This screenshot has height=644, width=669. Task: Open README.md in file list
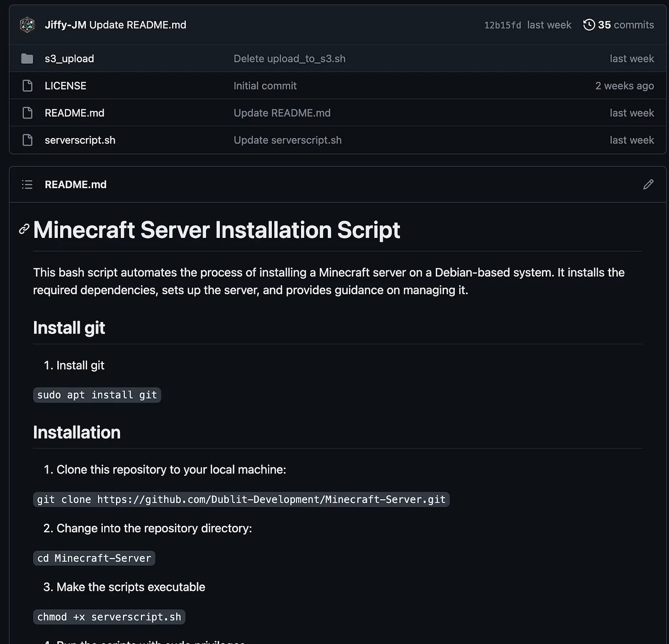pyautogui.click(x=75, y=113)
